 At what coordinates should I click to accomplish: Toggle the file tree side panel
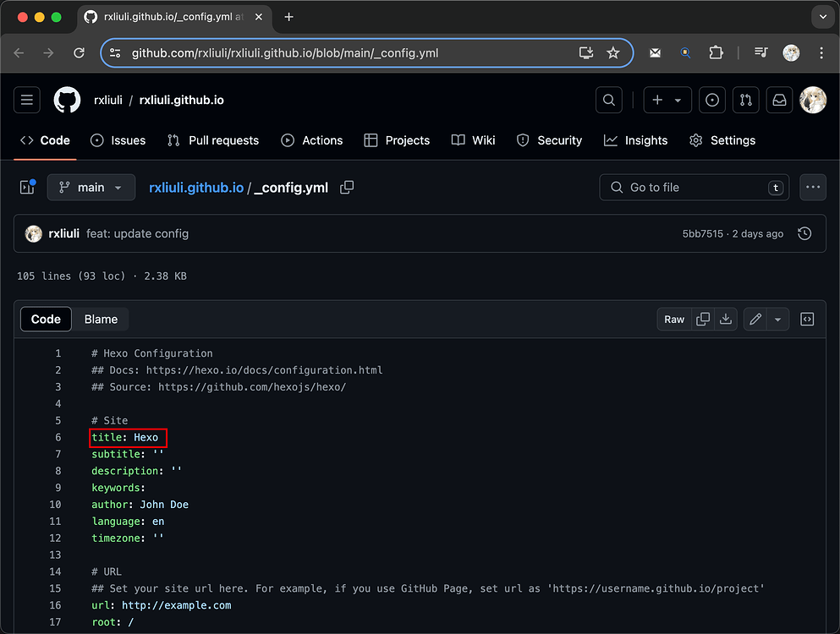click(27, 188)
